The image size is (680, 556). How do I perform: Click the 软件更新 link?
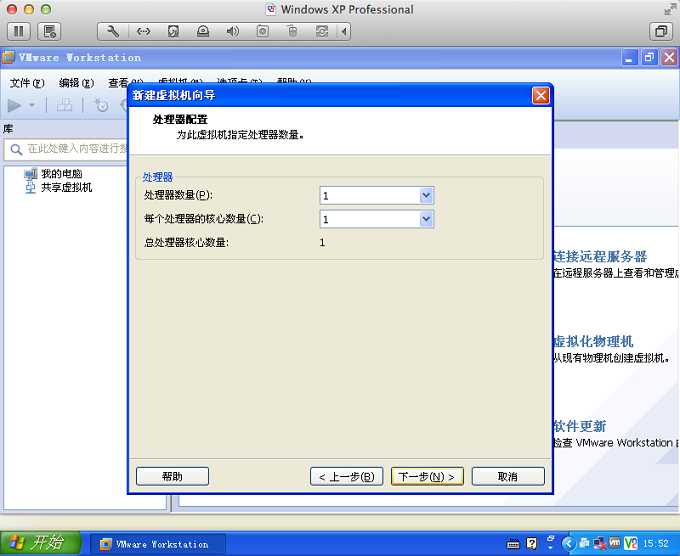point(580,426)
